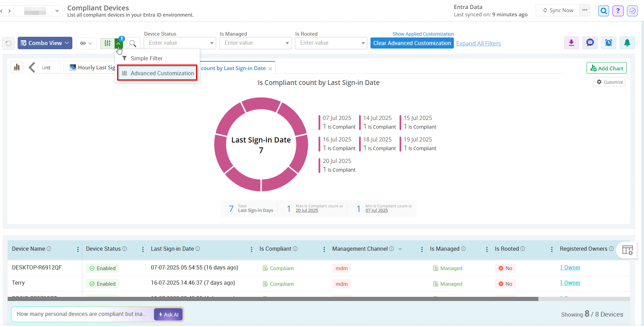This screenshot has width=644, height=327.
Task: Select the bar chart icon left of tabs
Action: point(16,67)
